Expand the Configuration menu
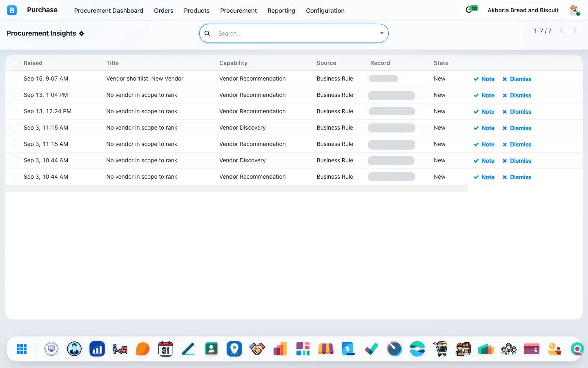 point(325,11)
